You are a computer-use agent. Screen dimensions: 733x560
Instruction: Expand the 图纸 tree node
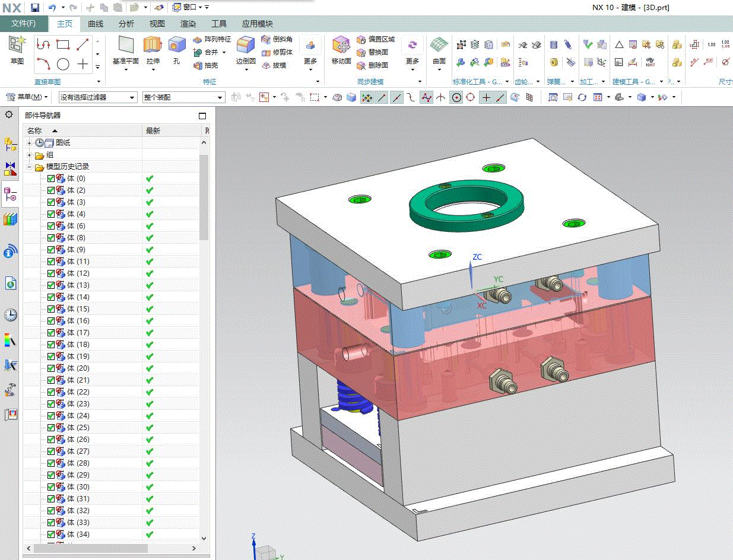[x=29, y=143]
